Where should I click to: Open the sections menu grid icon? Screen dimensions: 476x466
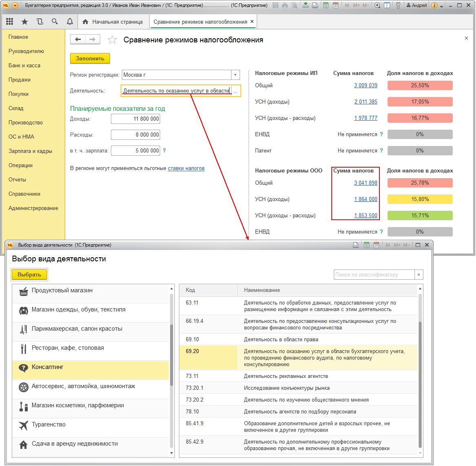(10, 22)
